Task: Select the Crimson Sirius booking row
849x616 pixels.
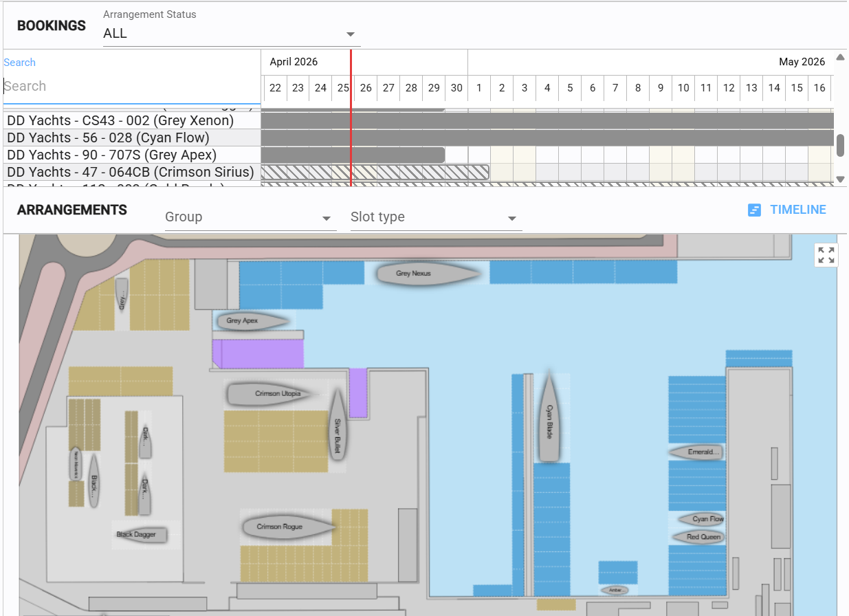Action: [130, 172]
